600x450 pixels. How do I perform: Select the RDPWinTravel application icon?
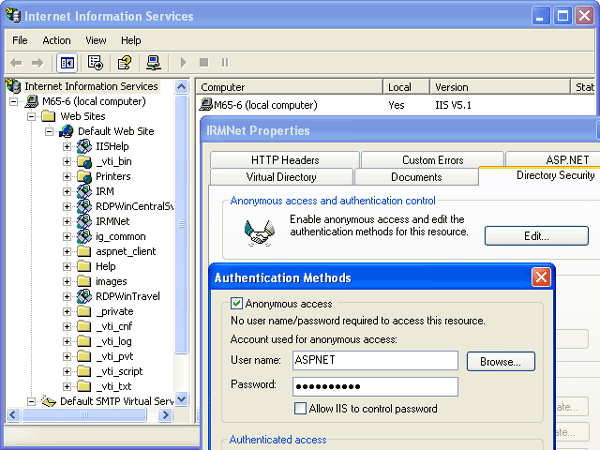(x=84, y=296)
